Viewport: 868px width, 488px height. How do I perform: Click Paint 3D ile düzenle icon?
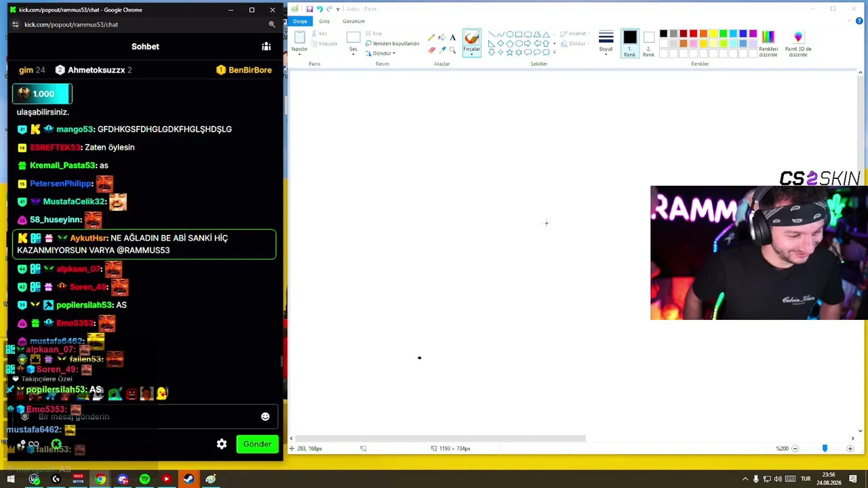[x=798, y=37]
